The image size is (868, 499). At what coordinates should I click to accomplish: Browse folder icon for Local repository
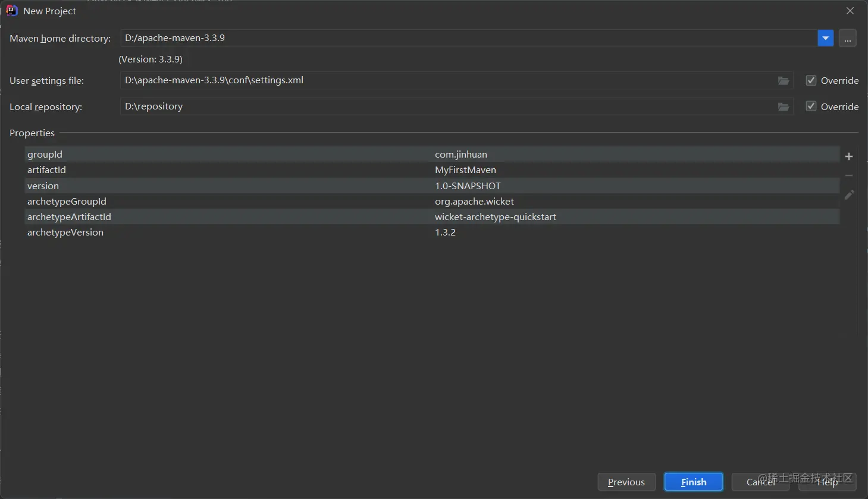pos(784,107)
